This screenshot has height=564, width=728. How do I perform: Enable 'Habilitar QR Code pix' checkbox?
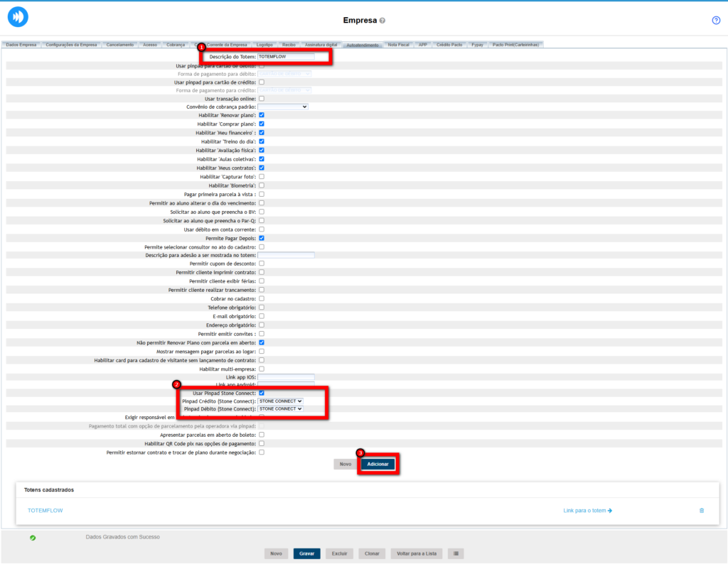click(262, 443)
